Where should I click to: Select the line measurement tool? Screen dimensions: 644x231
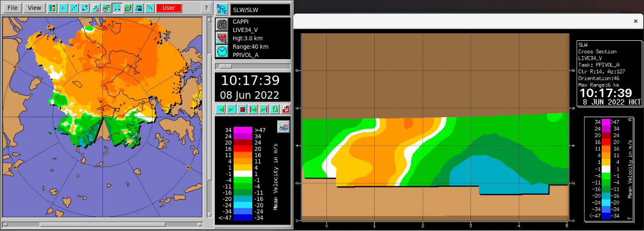point(74,8)
